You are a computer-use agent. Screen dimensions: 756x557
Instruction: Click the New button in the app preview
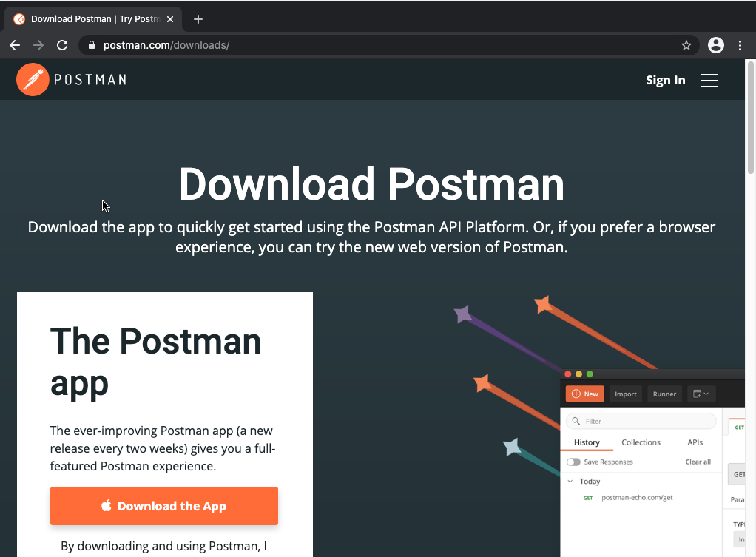click(584, 394)
